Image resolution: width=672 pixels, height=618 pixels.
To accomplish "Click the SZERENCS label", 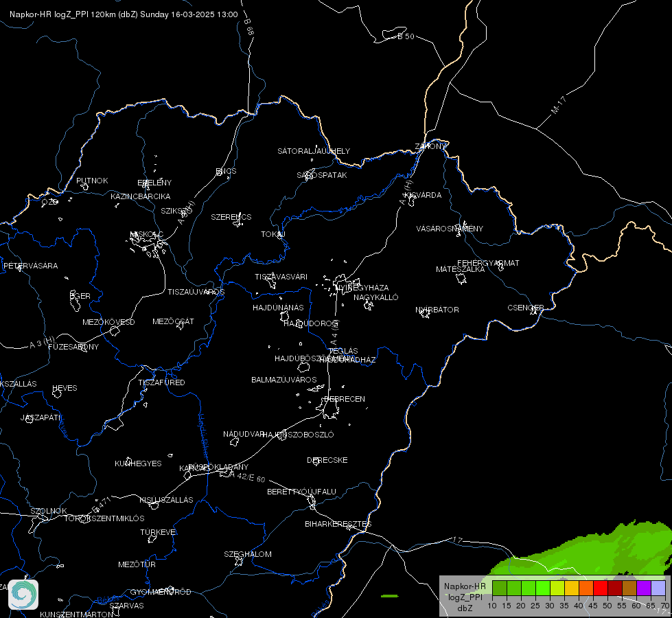I will pos(231,217).
